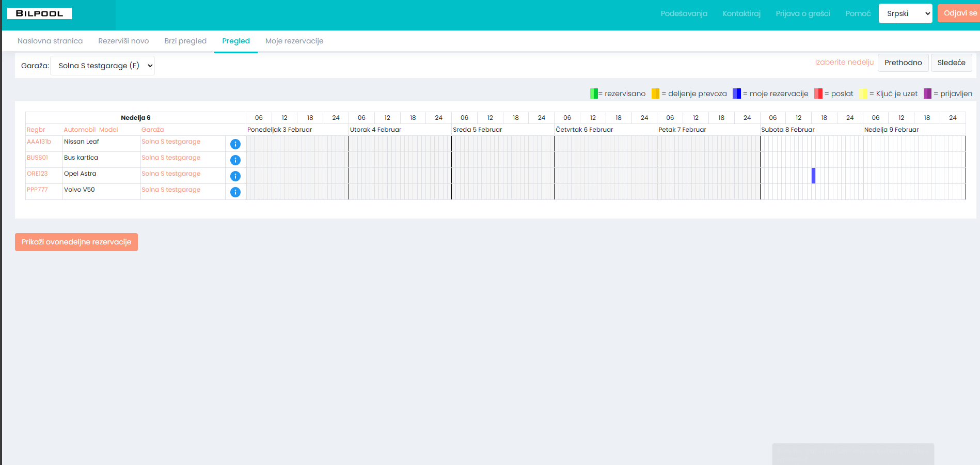The image size is (980, 465).
Task: Select blue reservation block on Saturday
Action: [x=813, y=176]
